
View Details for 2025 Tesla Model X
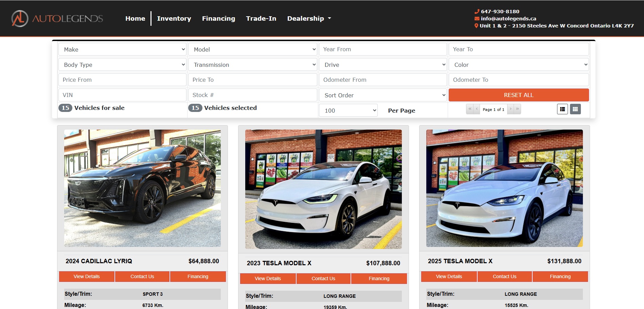pyautogui.click(x=449, y=276)
